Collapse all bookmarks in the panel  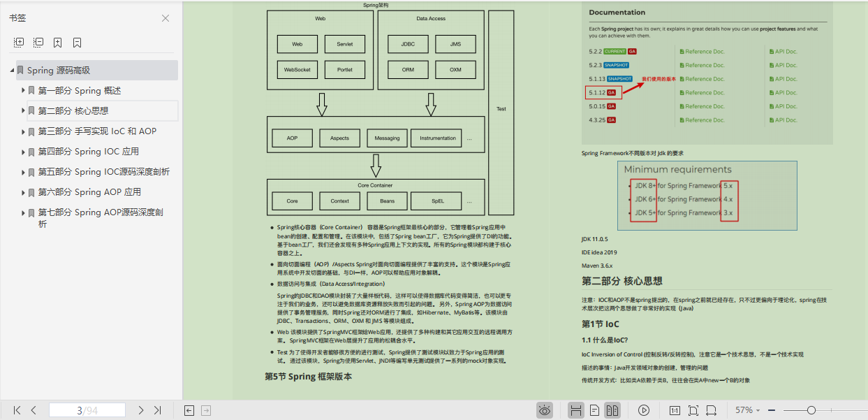(x=38, y=43)
